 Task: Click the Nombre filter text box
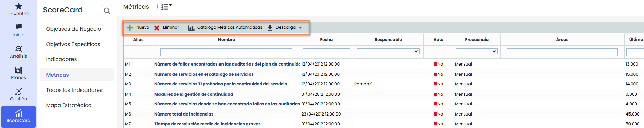coord(226,52)
